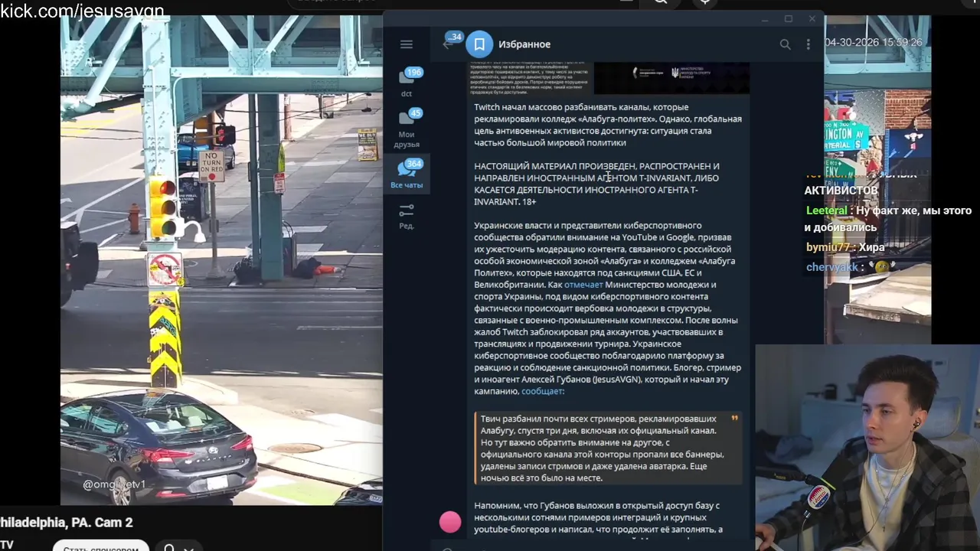Click the chervyakk username in stream chat

832,267
